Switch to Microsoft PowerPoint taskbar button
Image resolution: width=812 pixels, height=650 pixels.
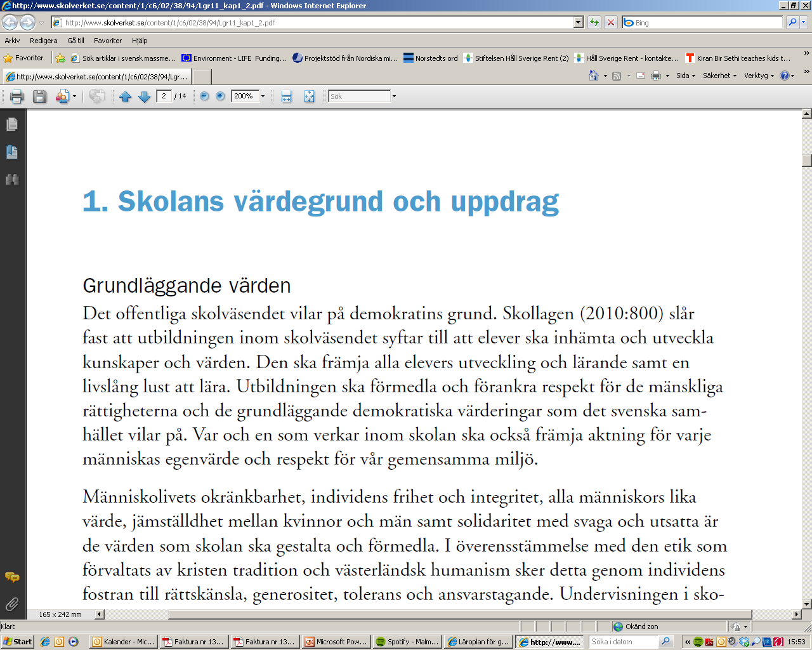336,642
